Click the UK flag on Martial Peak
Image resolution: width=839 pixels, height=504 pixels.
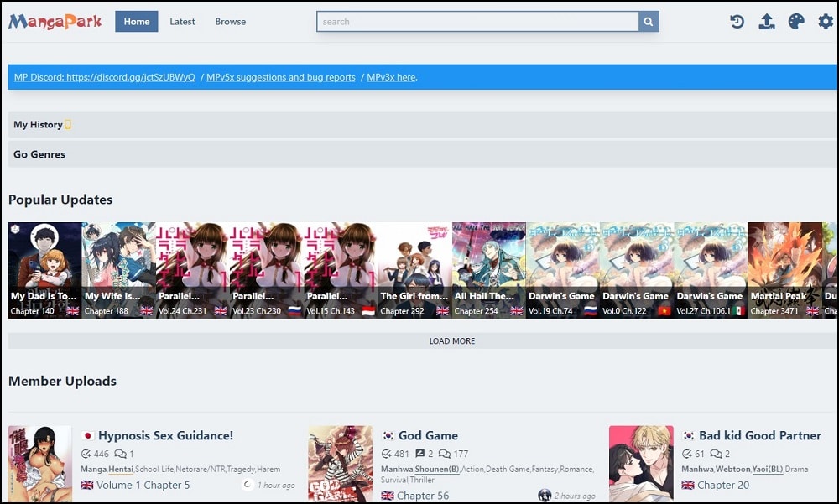coord(812,311)
